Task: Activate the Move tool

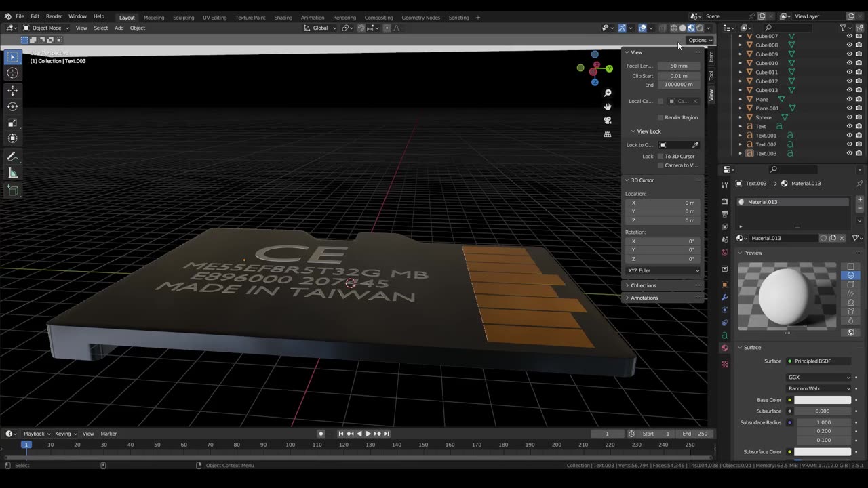Action: [13, 90]
